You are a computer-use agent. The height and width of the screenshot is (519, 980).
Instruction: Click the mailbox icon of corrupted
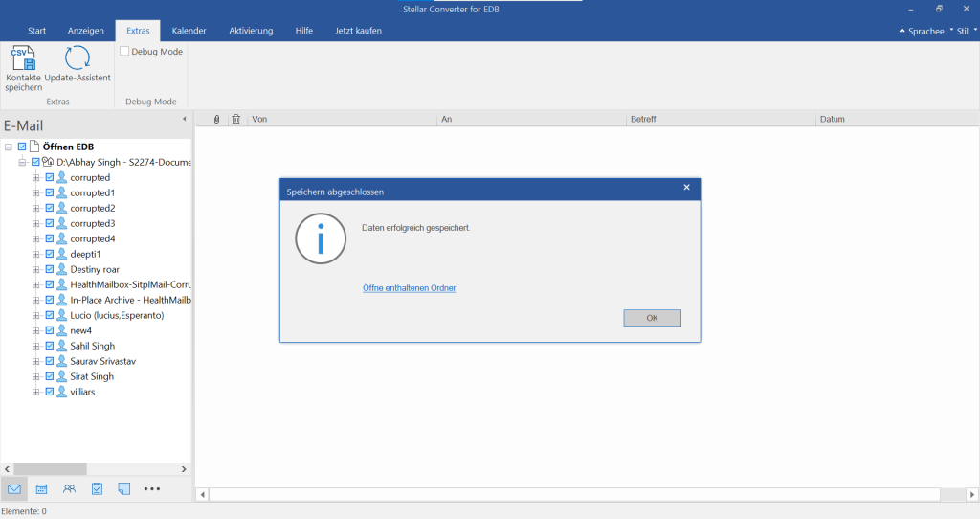(x=62, y=177)
